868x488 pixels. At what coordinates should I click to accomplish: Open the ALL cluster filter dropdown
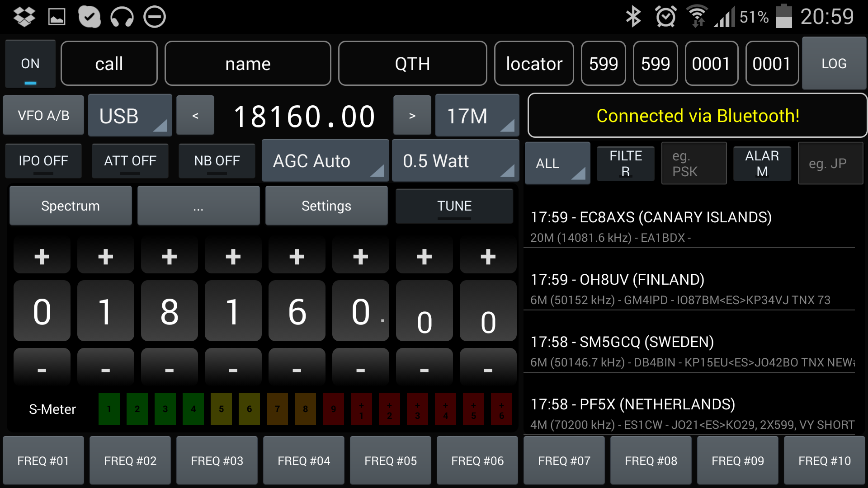pyautogui.click(x=557, y=164)
